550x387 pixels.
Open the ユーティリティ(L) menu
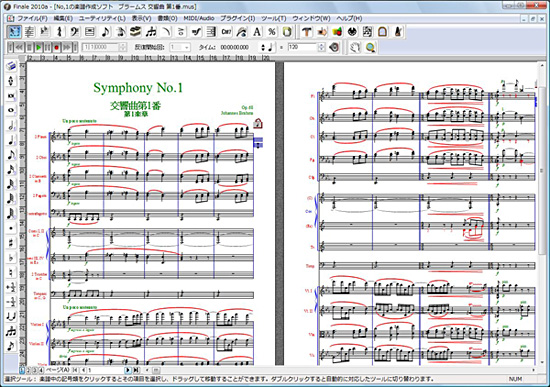click(102, 18)
